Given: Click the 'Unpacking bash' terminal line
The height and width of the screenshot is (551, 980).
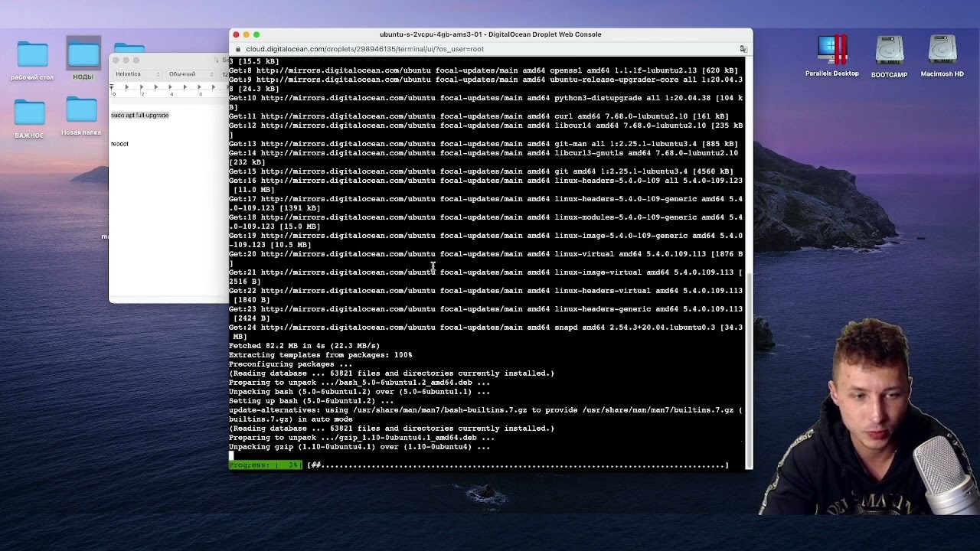Looking at the screenshot, I should point(359,392).
